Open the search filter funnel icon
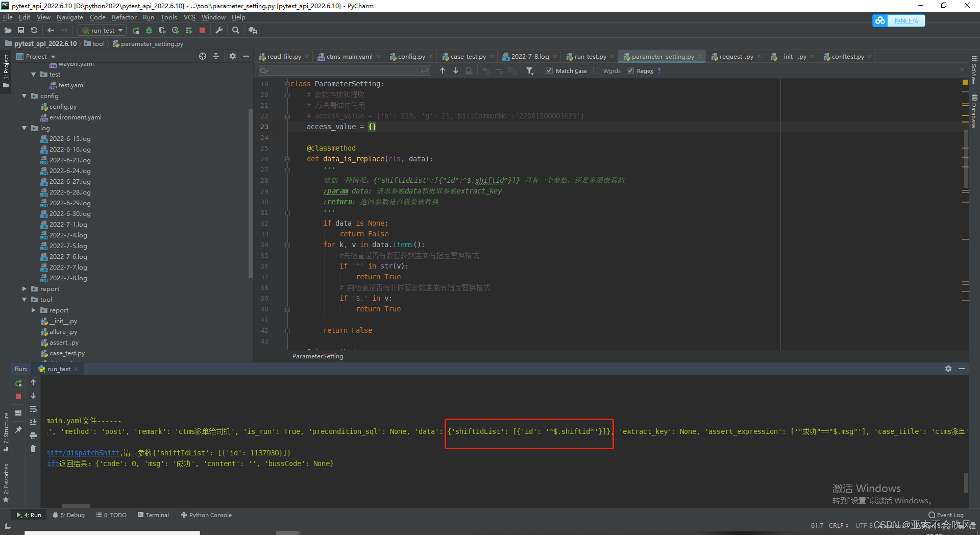 (x=530, y=71)
